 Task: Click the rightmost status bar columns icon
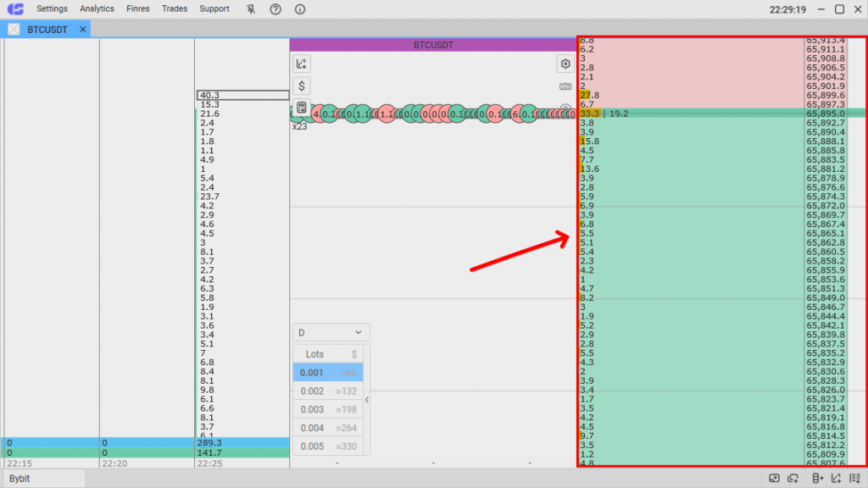point(856,479)
